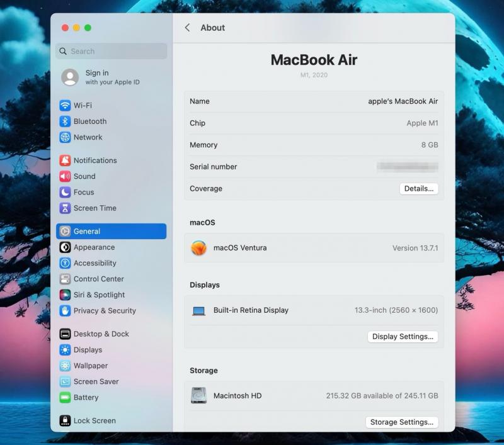The image size is (504, 445).
Task: Click the Built-in Retina Display name text
Action: [251, 310]
